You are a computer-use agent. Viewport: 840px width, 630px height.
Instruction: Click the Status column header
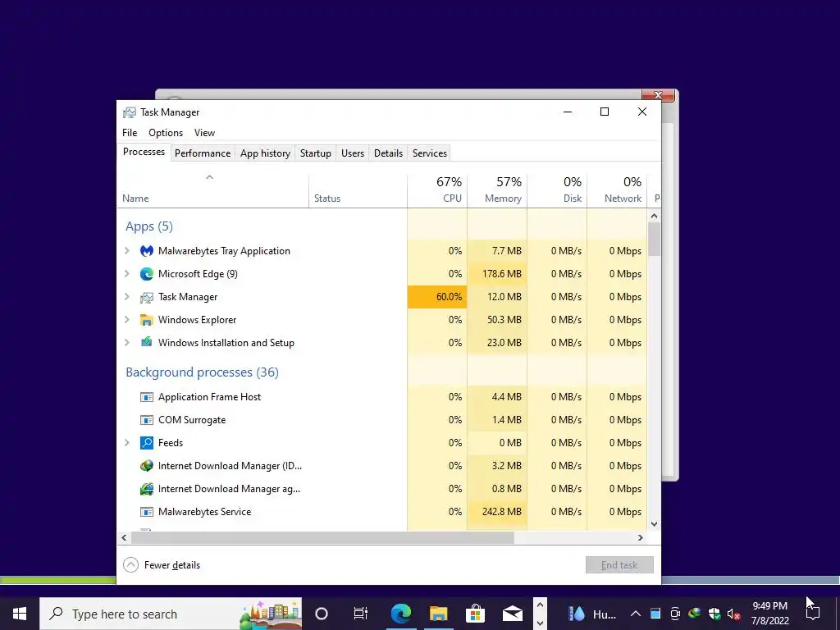(358, 190)
